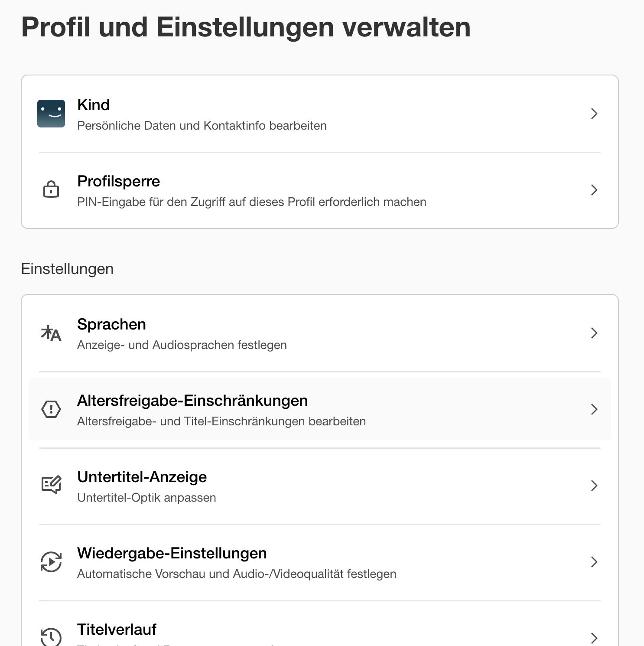Open Wiedergabe-Einstellungen via its chevron
Image resolution: width=644 pixels, height=646 pixels.
(x=594, y=562)
